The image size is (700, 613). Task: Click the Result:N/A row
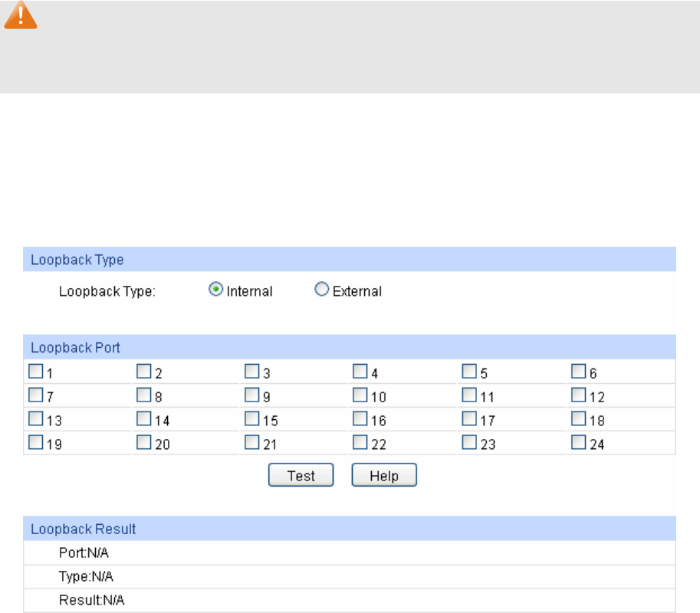click(x=350, y=600)
